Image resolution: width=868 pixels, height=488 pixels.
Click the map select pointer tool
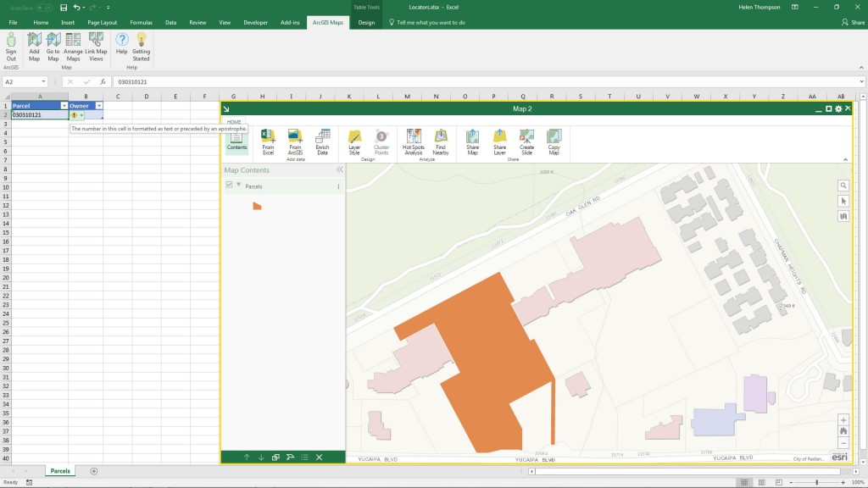pos(843,201)
